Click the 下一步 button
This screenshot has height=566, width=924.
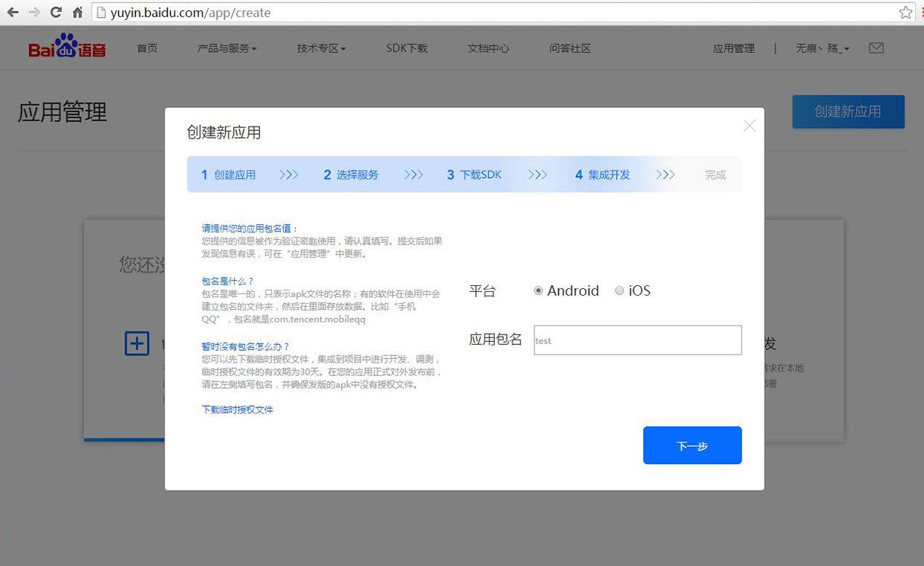[x=692, y=445]
